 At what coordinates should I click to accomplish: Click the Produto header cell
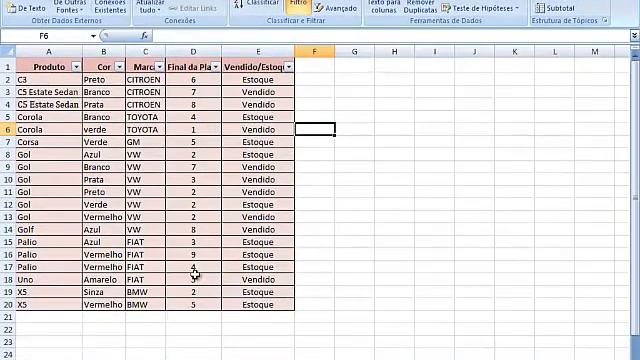point(49,67)
